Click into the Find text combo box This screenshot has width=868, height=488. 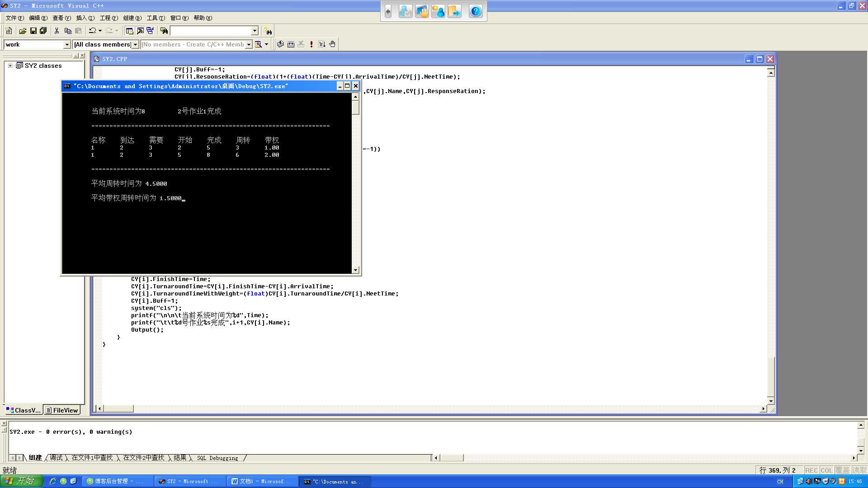click(x=211, y=31)
